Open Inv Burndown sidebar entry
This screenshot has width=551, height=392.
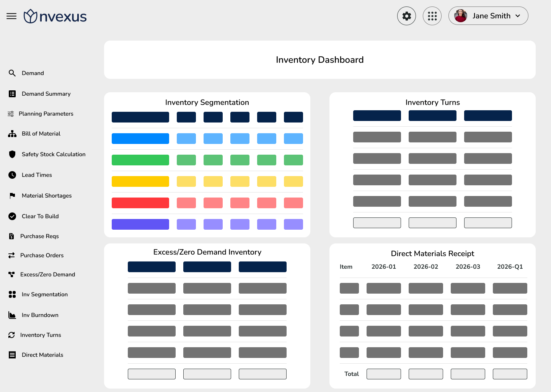[40, 315]
